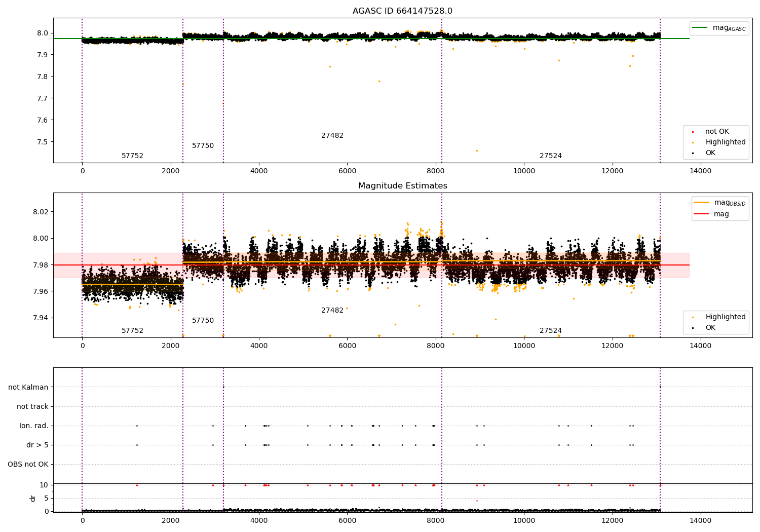Click the green line sample beside mag AGASC
760x532 pixels.
[x=700, y=28]
